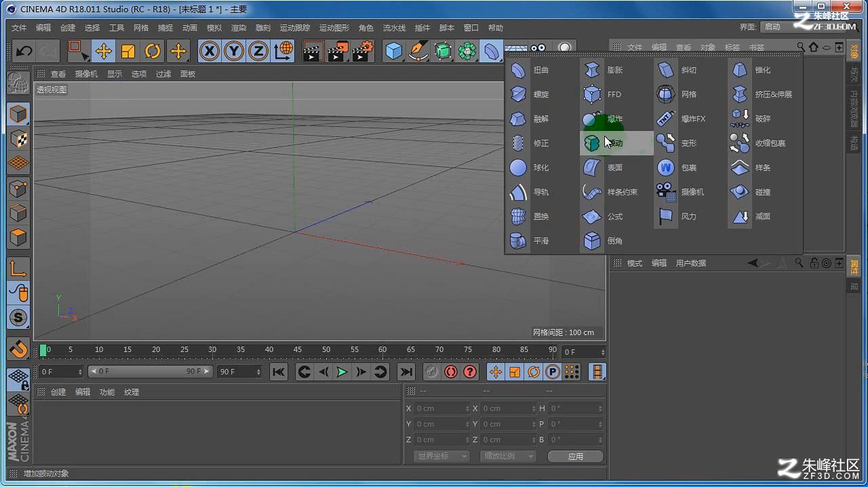Open the 文件 menu in main menu bar
This screenshot has width=868, height=487.
point(19,28)
